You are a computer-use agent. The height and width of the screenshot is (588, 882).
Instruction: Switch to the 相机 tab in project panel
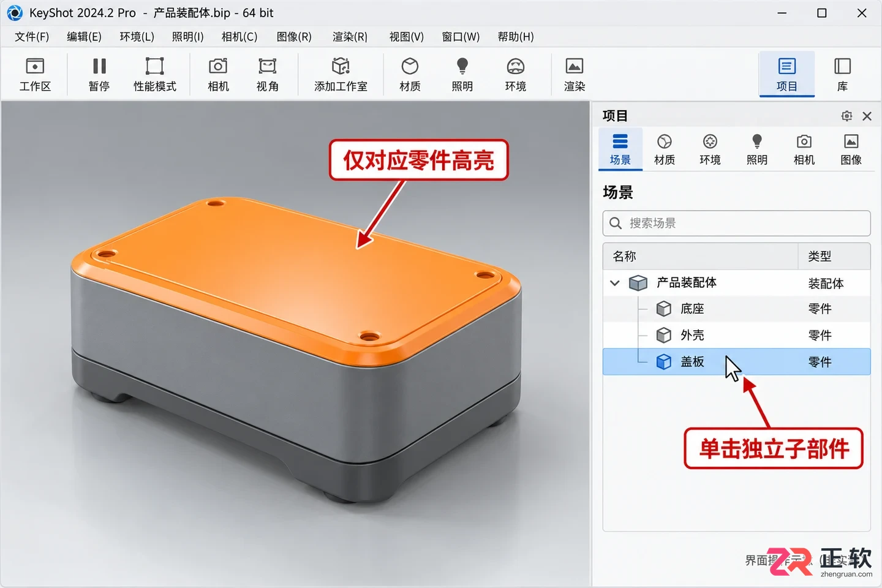pyautogui.click(x=804, y=149)
